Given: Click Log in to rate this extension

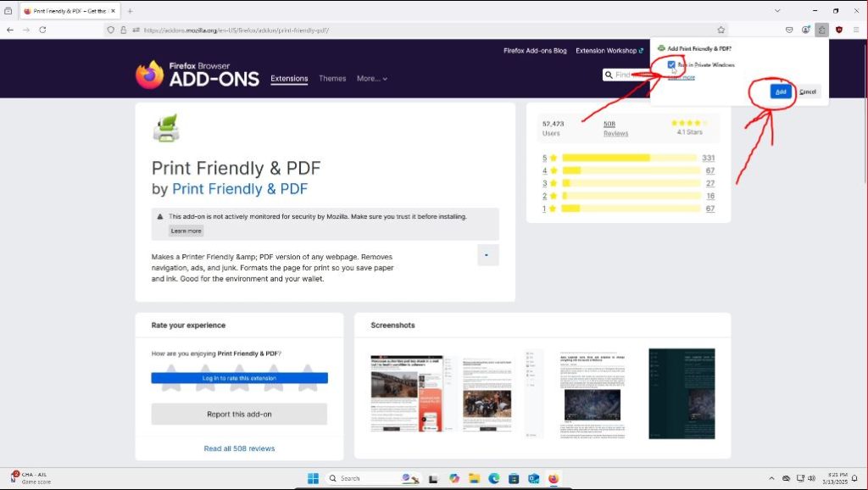Looking at the screenshot, I should [x=239, y=378].
